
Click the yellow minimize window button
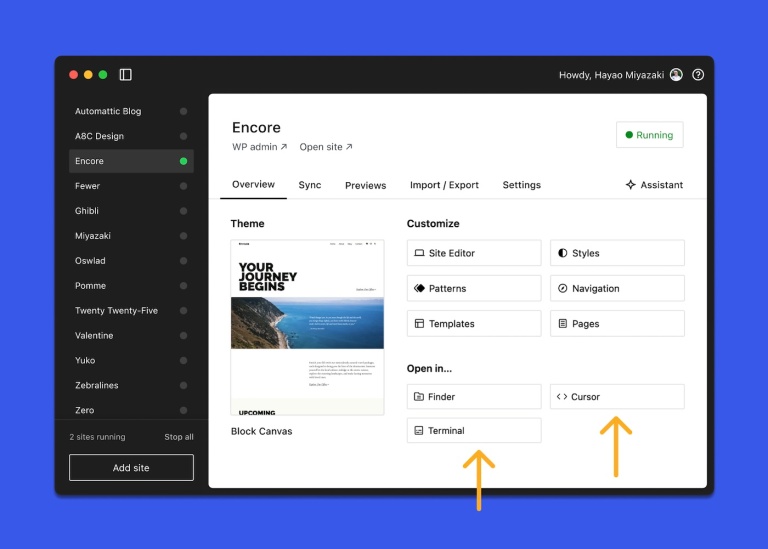pos(88,74)
